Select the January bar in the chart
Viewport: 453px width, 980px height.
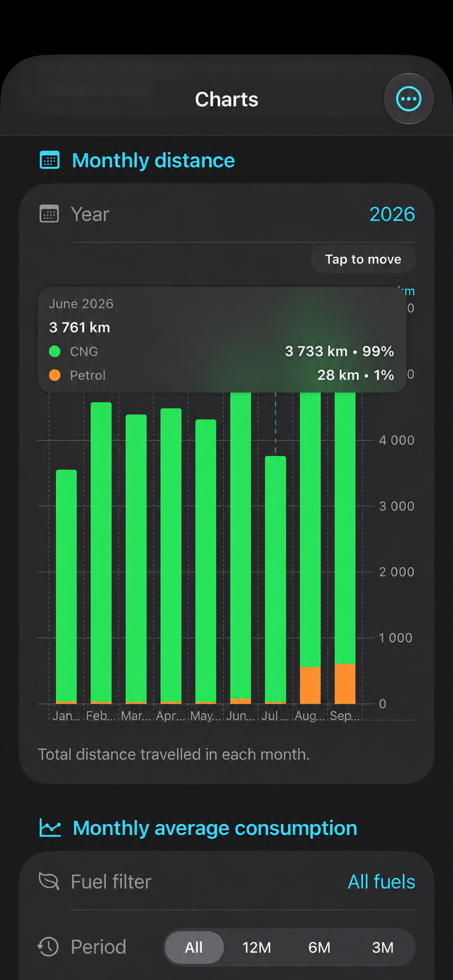click(66, 587)
